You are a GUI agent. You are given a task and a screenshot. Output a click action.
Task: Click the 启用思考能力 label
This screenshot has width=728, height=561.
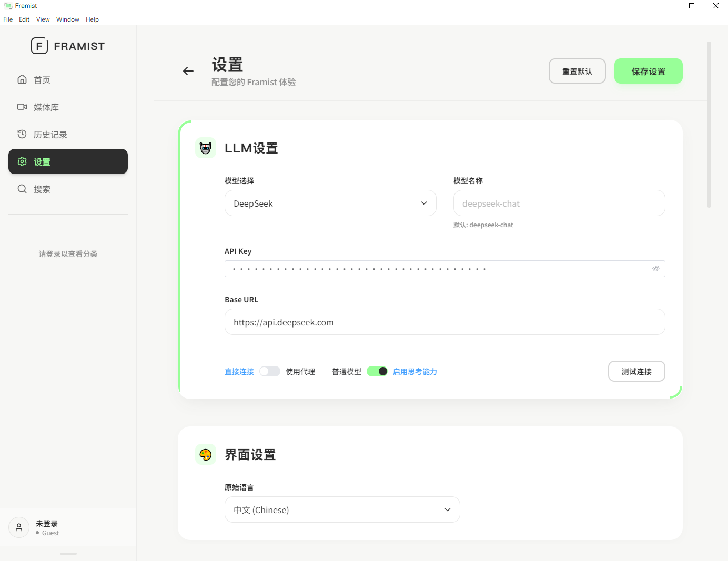click(x=415, y=372)
